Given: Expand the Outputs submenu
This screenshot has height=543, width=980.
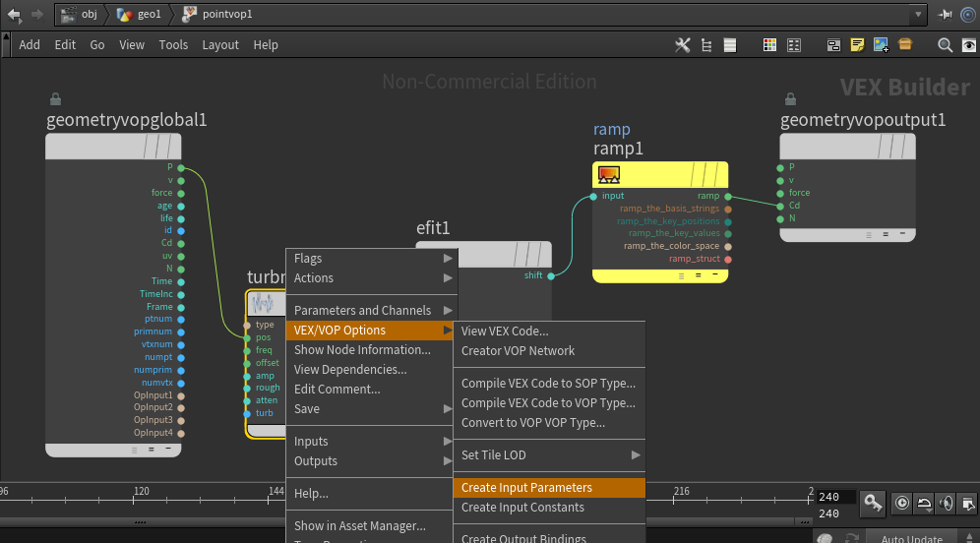Looking at the screenshot, I should (x=372, y=461).
